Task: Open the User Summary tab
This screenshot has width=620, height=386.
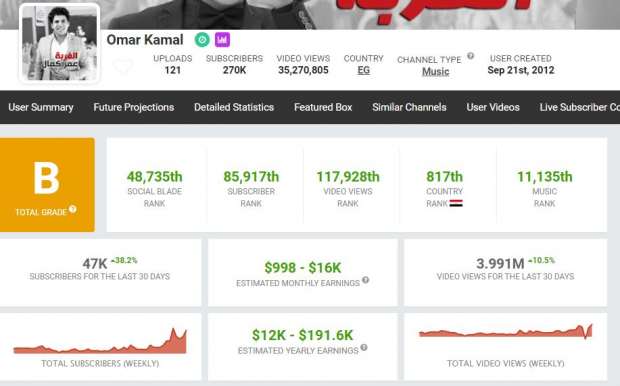Action: (x=41, y=107)
